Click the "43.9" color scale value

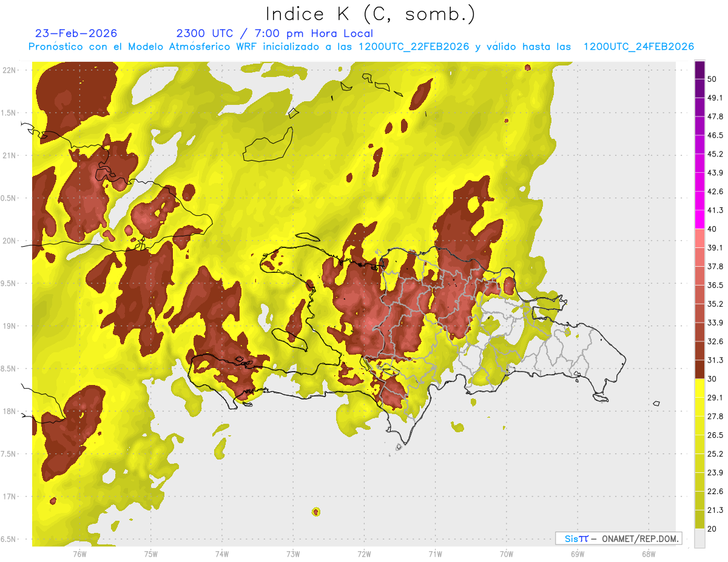coord(715,173)
